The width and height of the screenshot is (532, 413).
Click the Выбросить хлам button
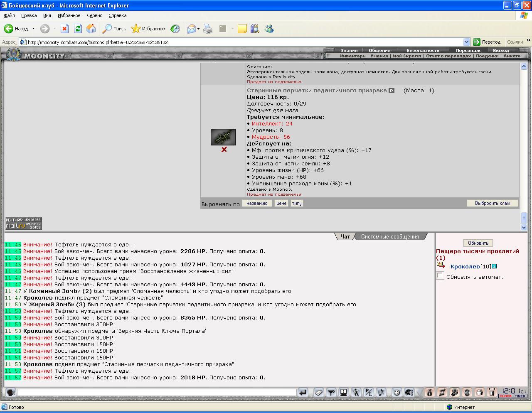click(x=493, y=203)
